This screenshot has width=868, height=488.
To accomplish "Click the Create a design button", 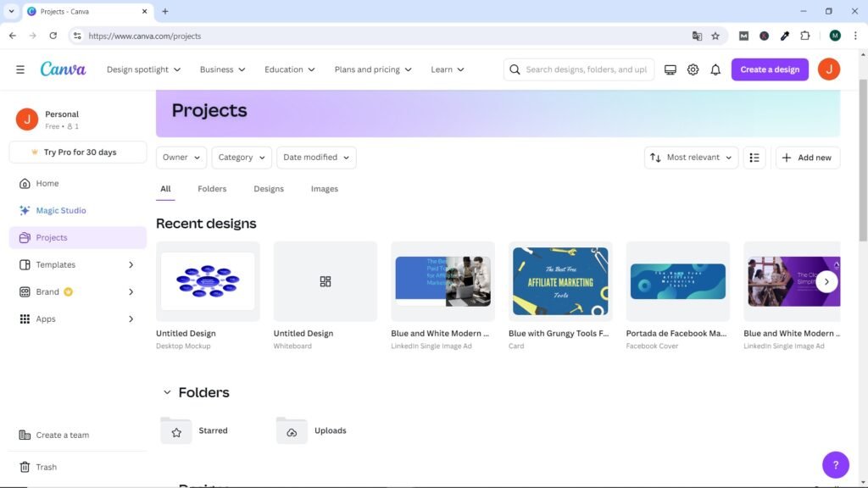I will [770, 69].
